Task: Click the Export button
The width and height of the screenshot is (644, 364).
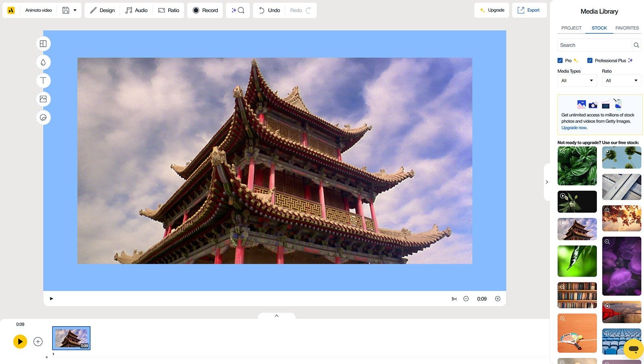Action: tap(529, 10)
